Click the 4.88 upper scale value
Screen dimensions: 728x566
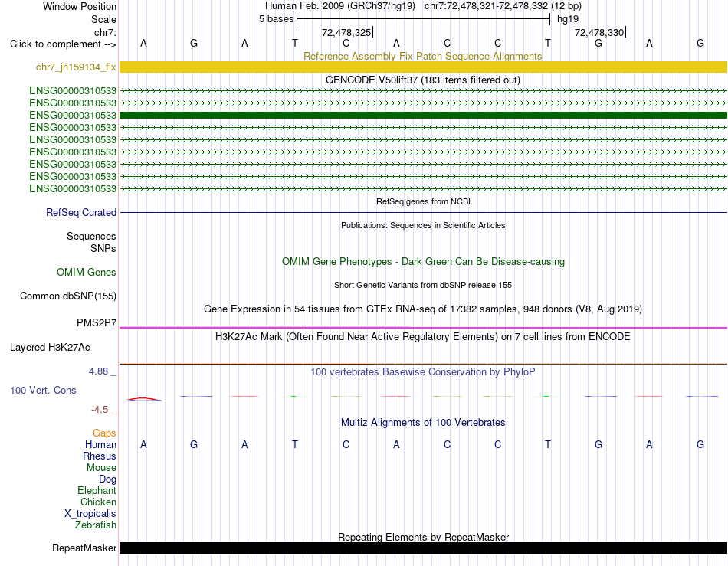coord(98,371)
